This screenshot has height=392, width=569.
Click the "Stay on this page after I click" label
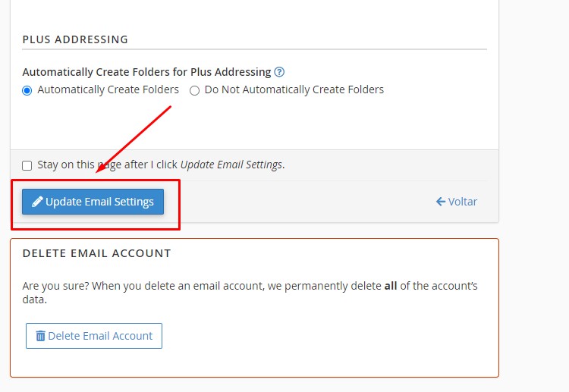pos(108,165)
